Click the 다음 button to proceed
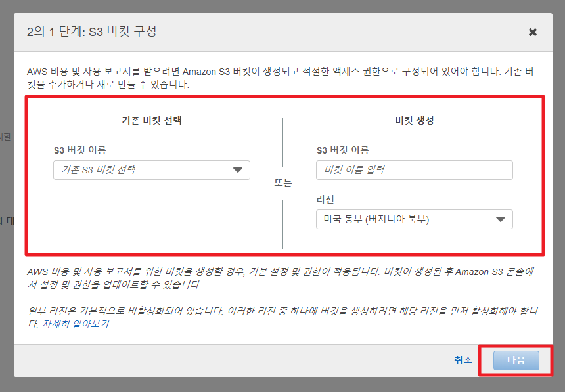 tap(516, 360)
